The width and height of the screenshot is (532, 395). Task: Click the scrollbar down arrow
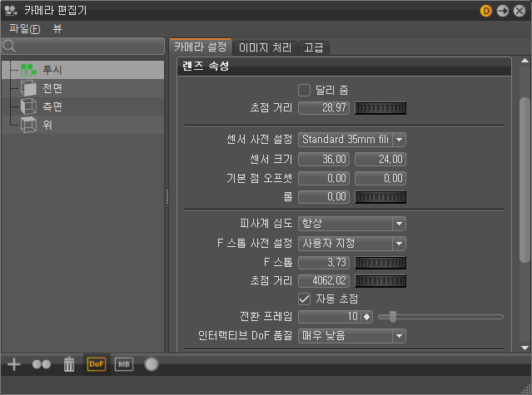click(525, 348)
